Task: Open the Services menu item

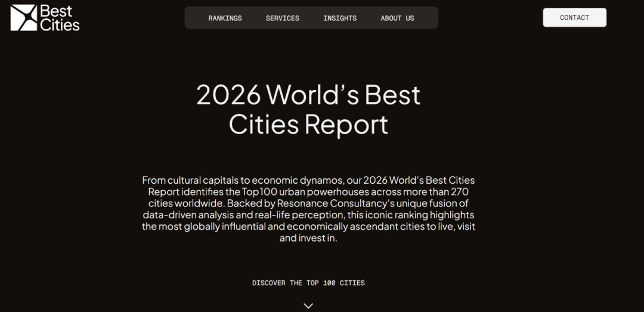Action: pos(283,18)
